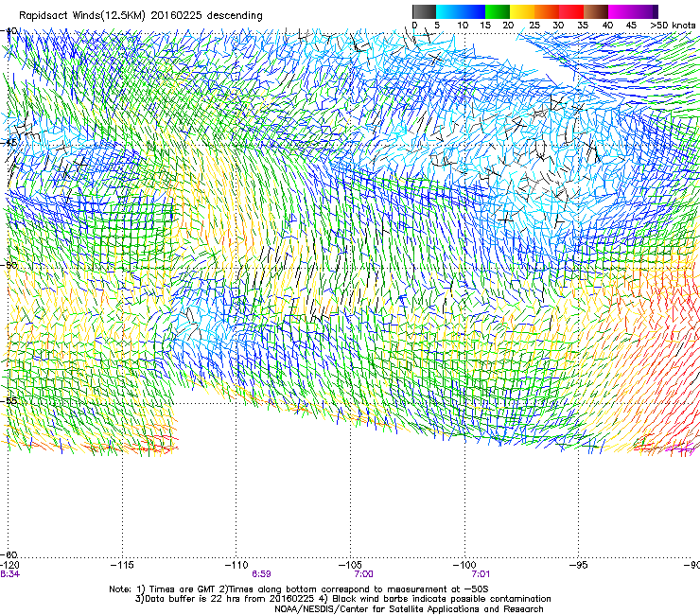
Task: Click the '-100' longitude axis label
Action: [464, 566]
